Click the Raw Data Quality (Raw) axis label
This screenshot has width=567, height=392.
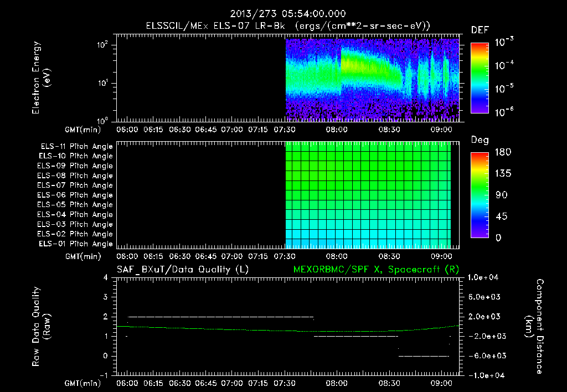point(41,327)
